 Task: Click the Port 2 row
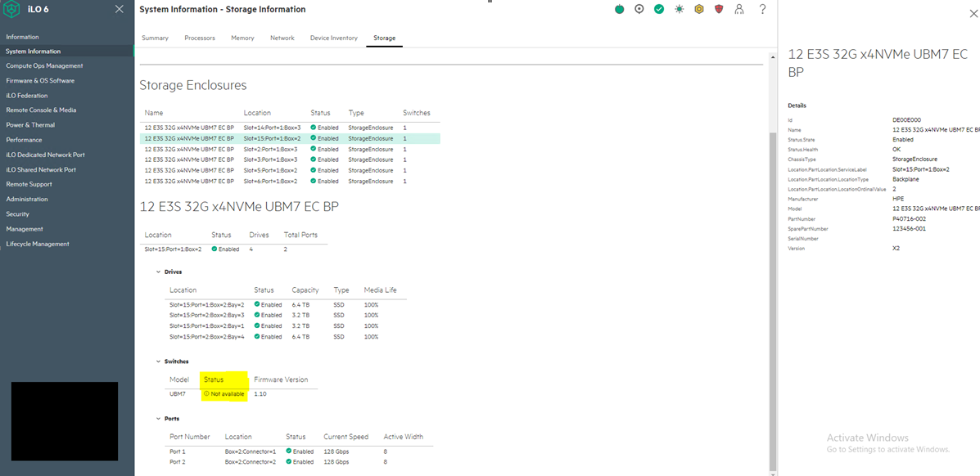[x=299, y=462]
